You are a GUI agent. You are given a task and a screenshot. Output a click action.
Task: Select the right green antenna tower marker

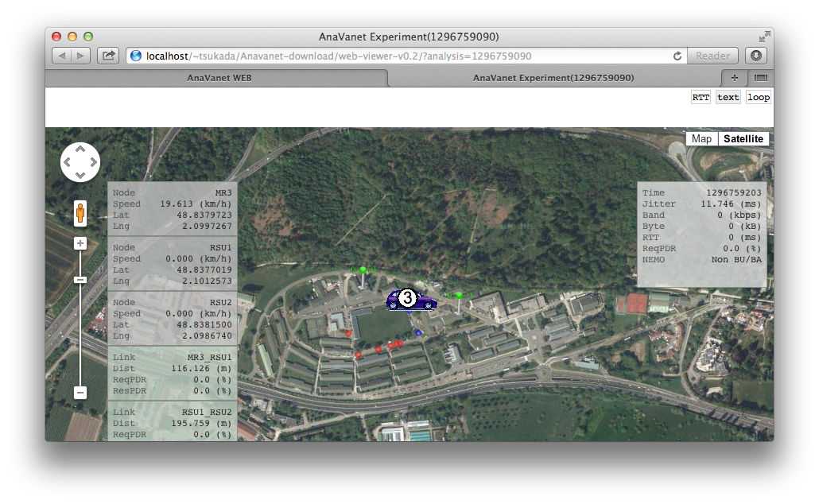pyautogui.click(x=460, y=296)
